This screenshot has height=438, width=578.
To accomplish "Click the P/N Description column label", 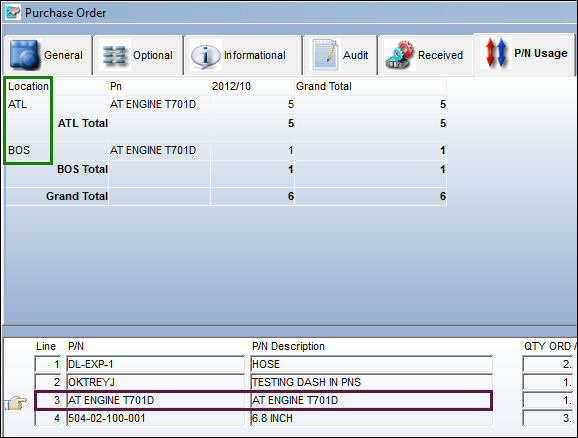I will click(x=288, y=346).
